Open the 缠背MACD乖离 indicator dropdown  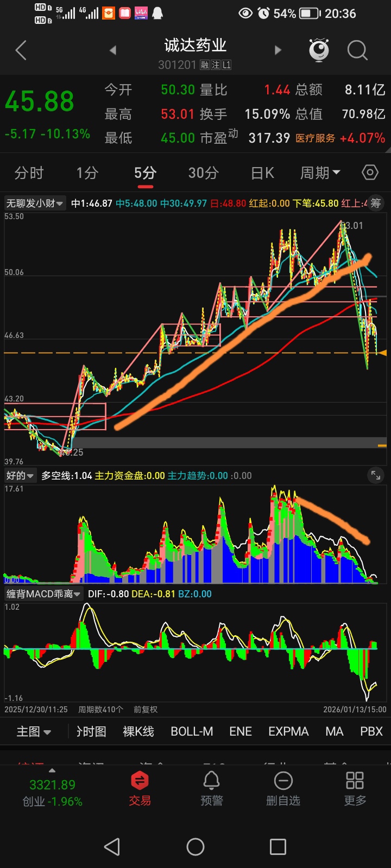tap(44, 593)
